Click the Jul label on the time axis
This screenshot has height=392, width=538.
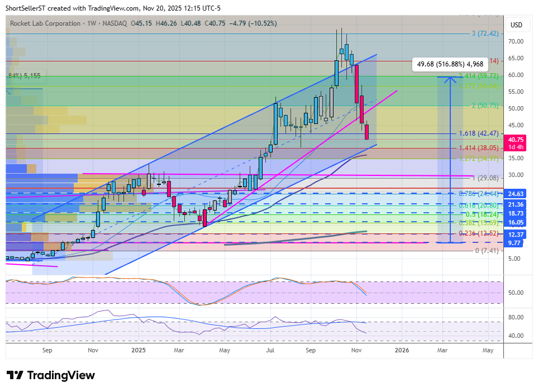270,350
